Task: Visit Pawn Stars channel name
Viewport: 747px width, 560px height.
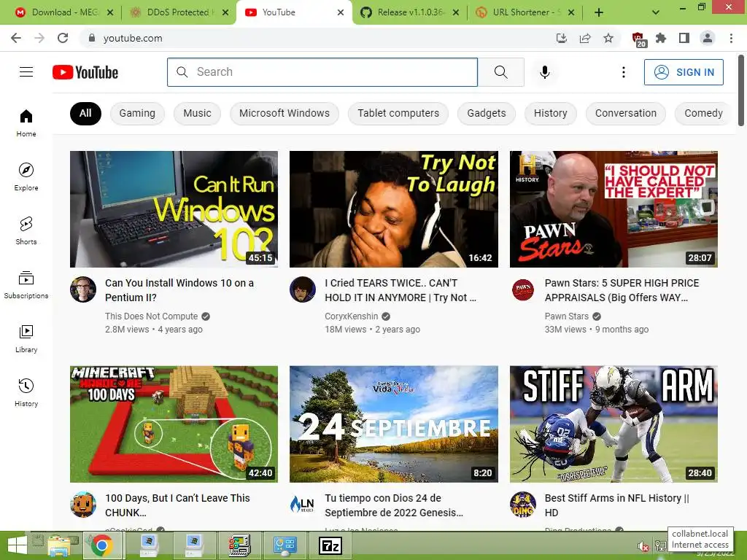Action: [566, 316]
